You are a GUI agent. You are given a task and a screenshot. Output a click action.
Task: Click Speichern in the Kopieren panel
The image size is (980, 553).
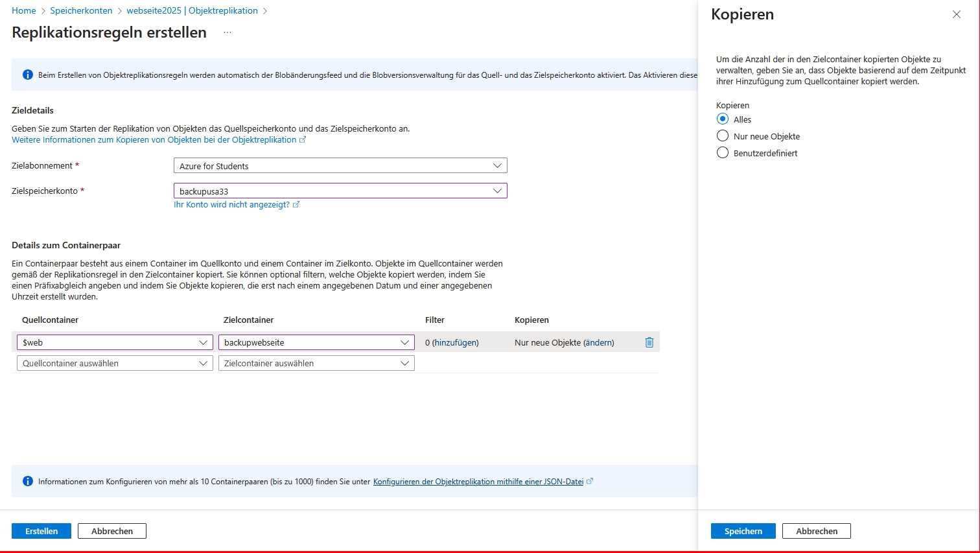click(x=743, y=531)
